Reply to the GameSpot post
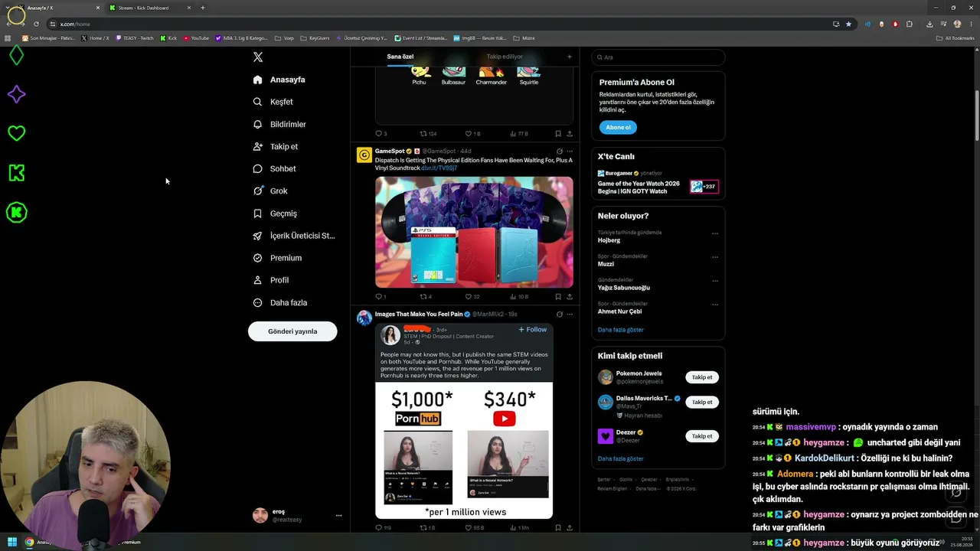The height and width of the screenshot is (551, 980). point(378,296)
